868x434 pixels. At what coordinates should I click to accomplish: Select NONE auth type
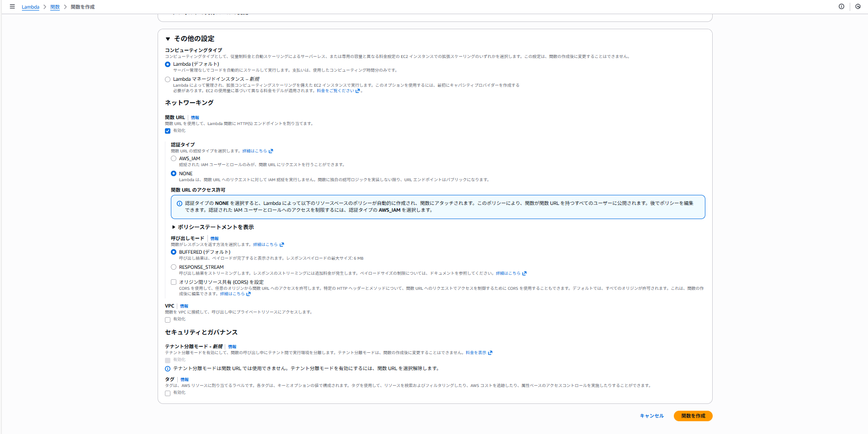(174, 173)
